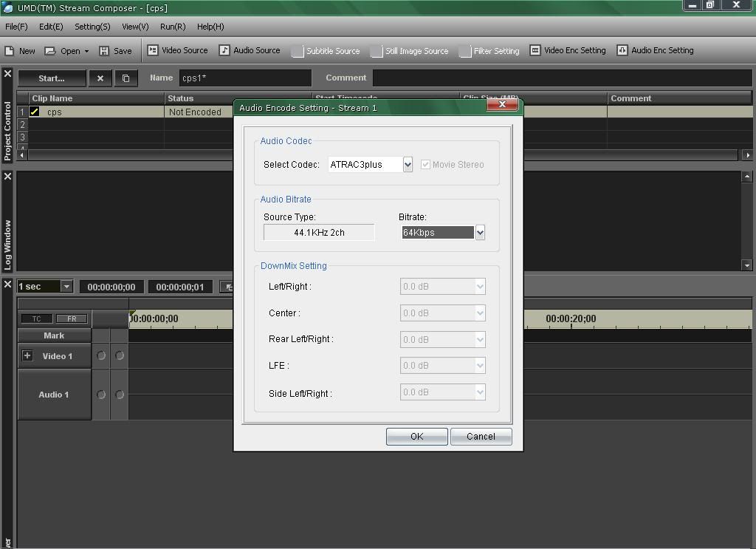Viewport: 756px width, 549px height.
Task: Add an Audio Source
Action: pyautogui.click(x=250, y=50)
